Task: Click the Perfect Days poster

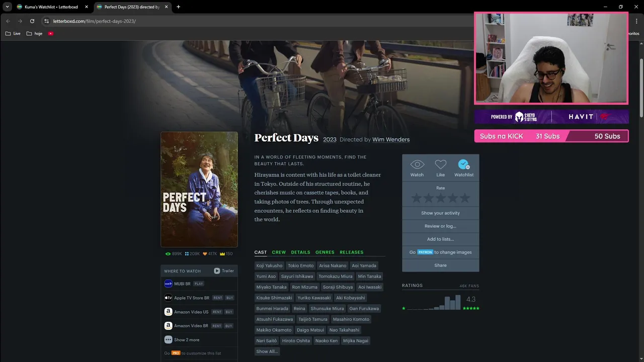Action: pyautogui.click(x=199, y=190)
